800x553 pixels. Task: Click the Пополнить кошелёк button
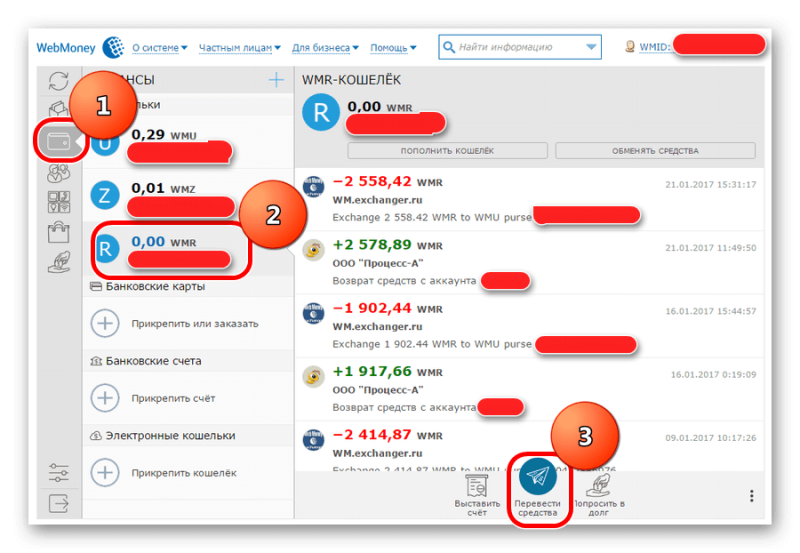pos(447,151)
